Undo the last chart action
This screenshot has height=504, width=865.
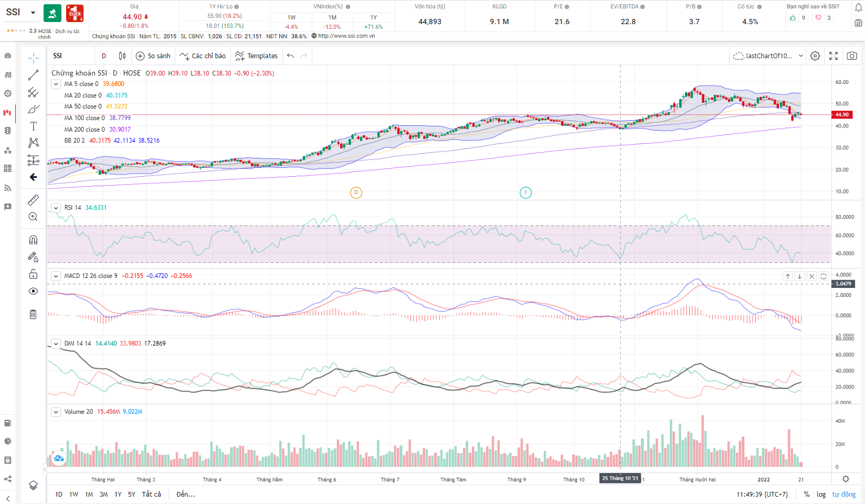coord(290,56)
